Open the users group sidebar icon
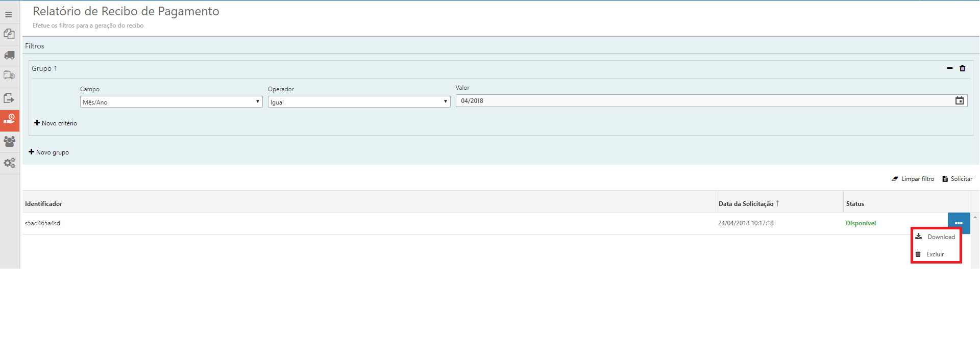Screen dimensions: 980x341 click(x=9, y=141)
